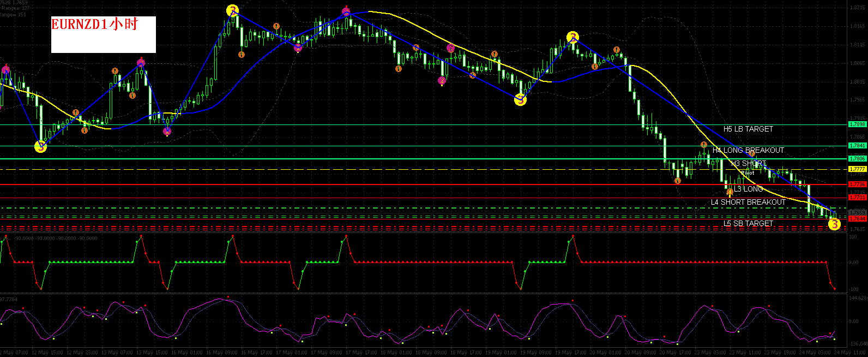Viewport: 868px width, 357px height.
Task: Click the 12 May 23:00 time axis label
Action: click(x=82, y=352)
